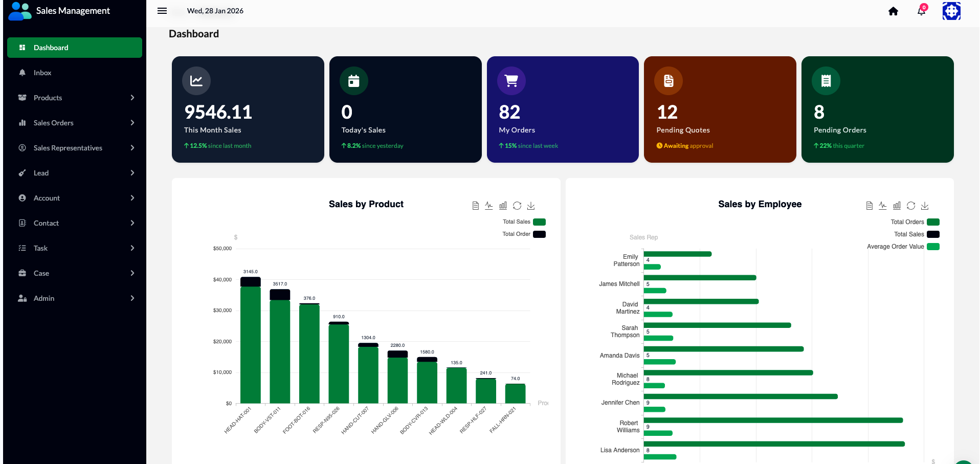Image resolution: width=980 pixels, height=464 pixels.
Task: Open the This Month Sales card
Action: (x=248, y=109)
